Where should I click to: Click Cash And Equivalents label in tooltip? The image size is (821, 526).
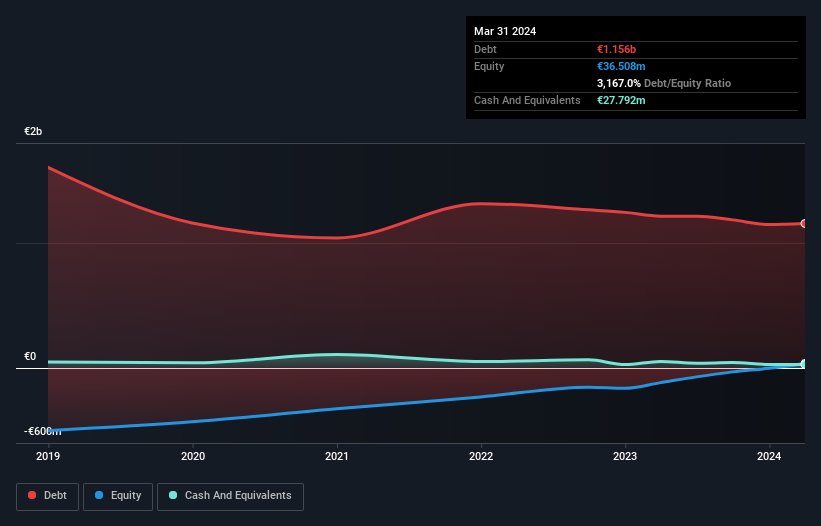(x=527, y=100)
